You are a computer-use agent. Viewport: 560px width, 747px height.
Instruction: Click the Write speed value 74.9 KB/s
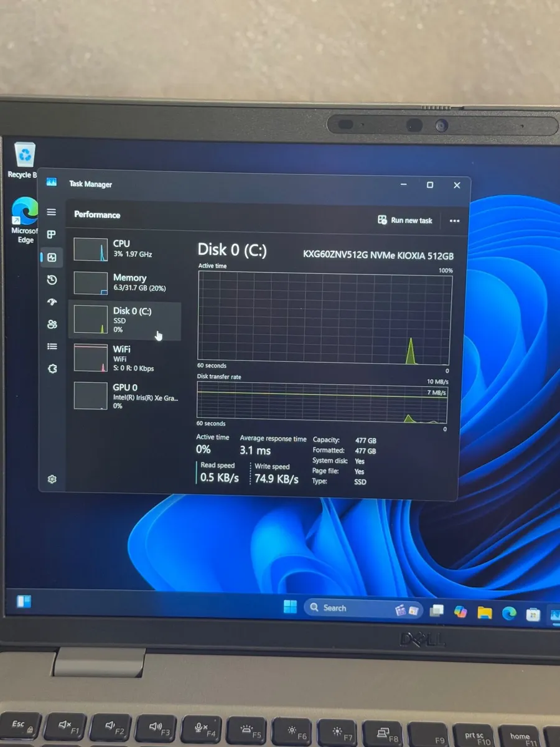coord(276,479)
